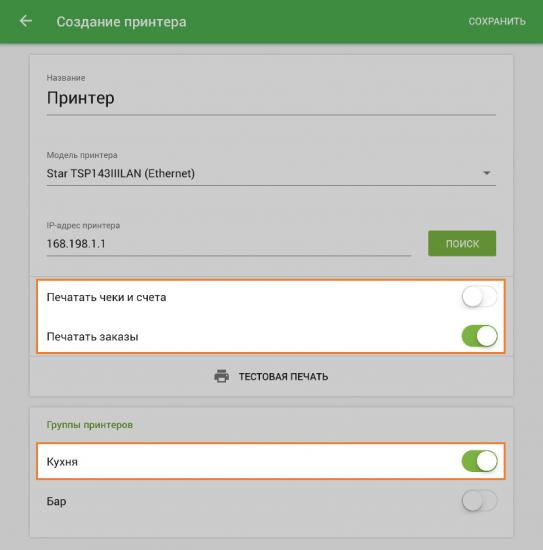Enable the Бар printer group switch
The height and width of the screenshot is (550, 543).
pyautogui.click(x=480, y=501)
